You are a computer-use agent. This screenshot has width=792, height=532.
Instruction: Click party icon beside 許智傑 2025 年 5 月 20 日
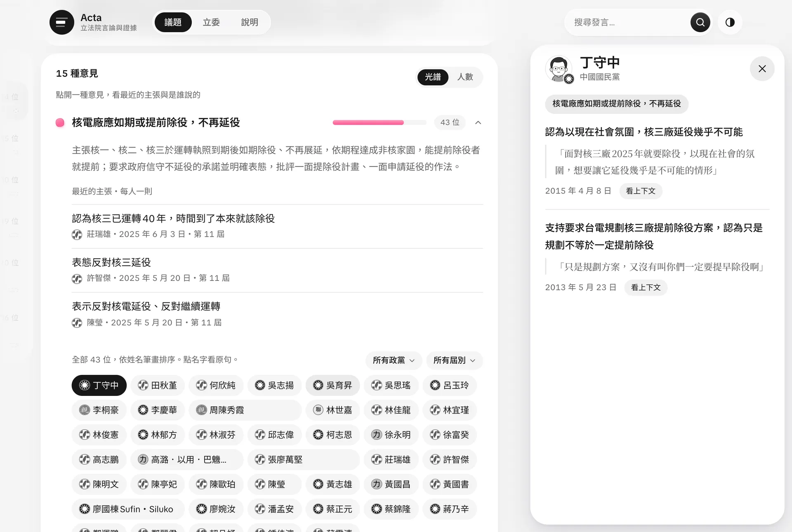(x=77, y=279)
